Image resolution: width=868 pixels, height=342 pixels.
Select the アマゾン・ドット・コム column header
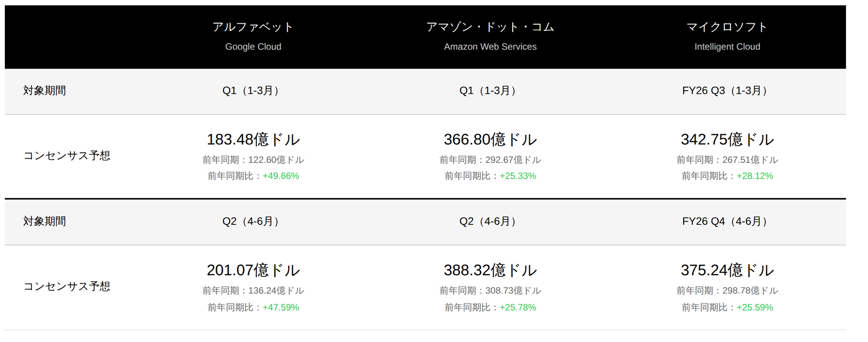pos(490,27)
